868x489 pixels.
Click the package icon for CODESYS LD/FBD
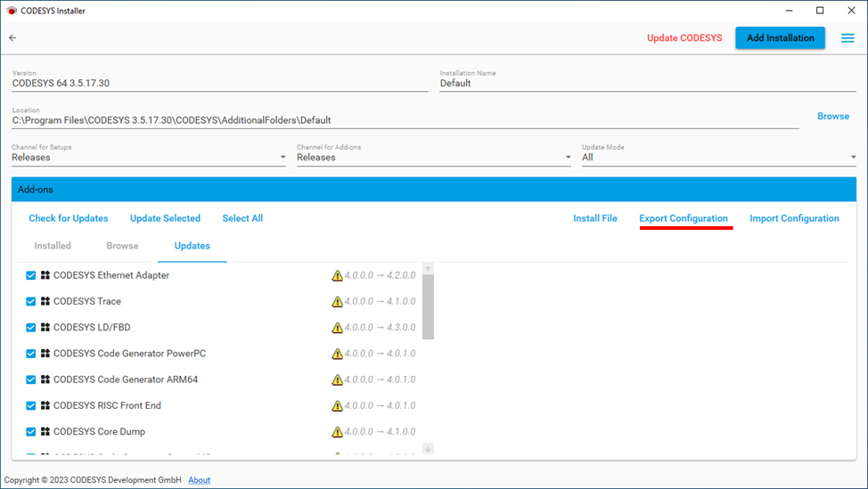point(45,327)
